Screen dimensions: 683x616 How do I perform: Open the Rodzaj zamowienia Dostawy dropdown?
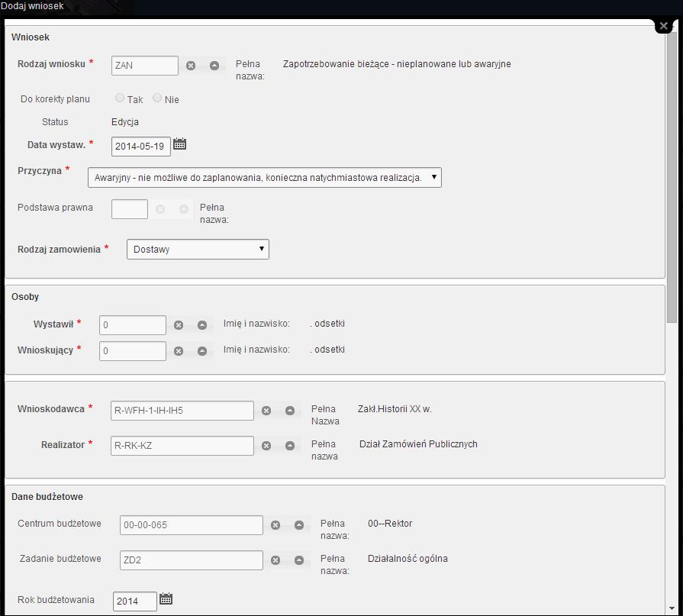[x=198, y=249]
